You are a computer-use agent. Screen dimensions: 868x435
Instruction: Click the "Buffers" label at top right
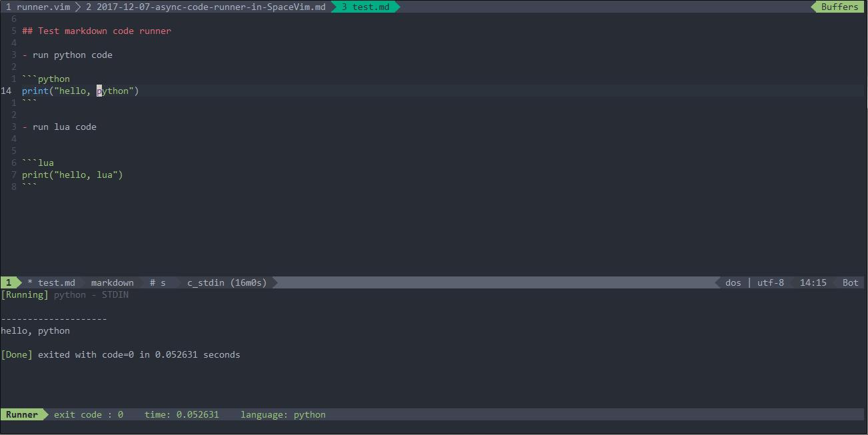pos(838,7)
